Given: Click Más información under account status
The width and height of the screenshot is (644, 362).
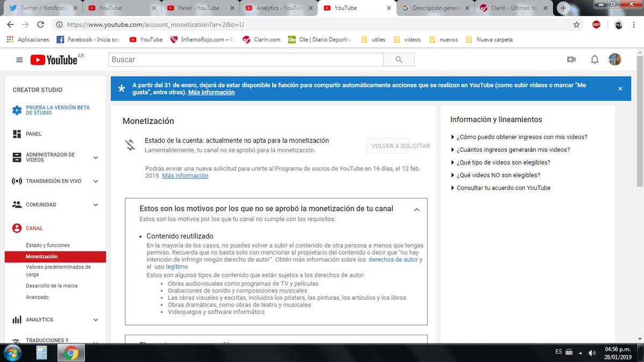Looking at the screenshot, I should (x=185, y=176).
